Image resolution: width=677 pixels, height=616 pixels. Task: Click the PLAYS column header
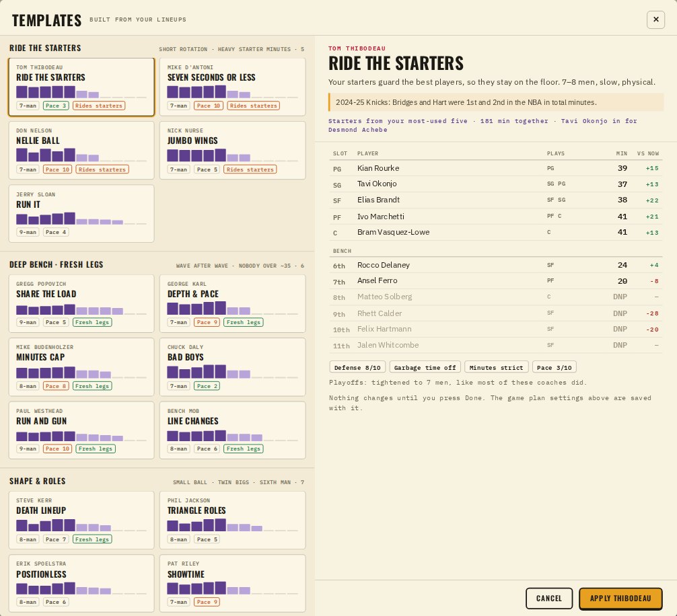point(556,153)
